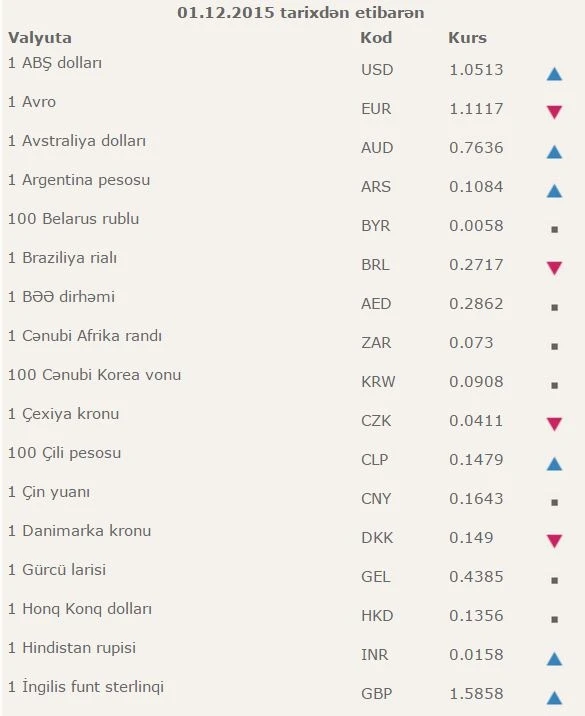Click the USD rate value 1.0513

[476, 70]
